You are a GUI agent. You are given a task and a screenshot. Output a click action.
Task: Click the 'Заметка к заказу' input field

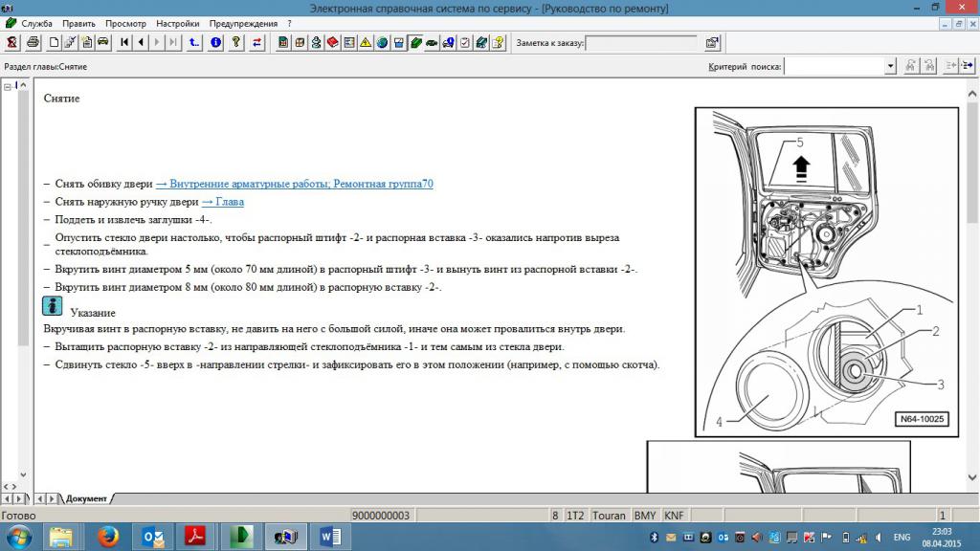click(641, 42)
